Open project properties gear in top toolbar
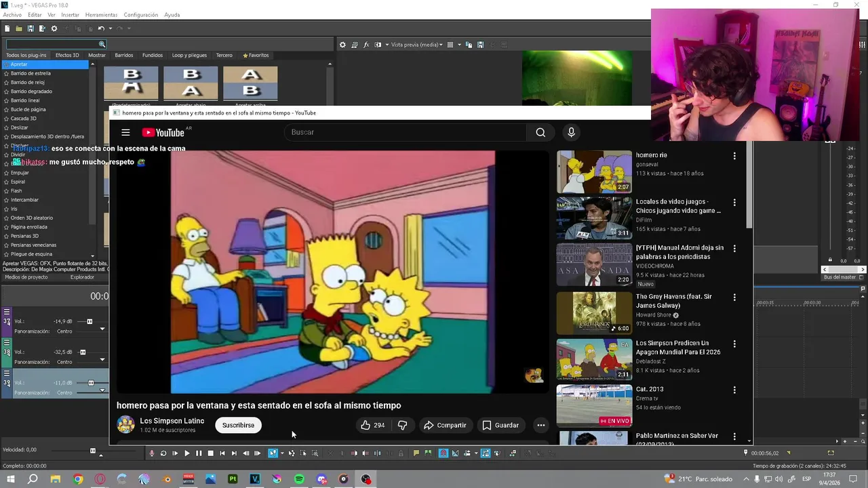 pyautogui.click(x=54, y=28)
